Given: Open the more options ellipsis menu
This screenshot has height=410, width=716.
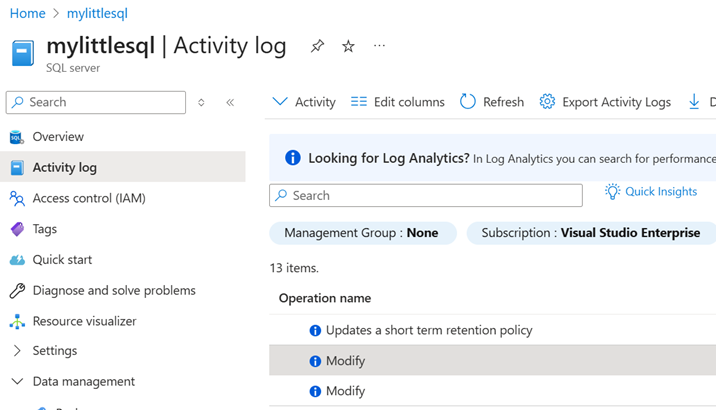Looking at the screenshot, I should tap(379, 46).
